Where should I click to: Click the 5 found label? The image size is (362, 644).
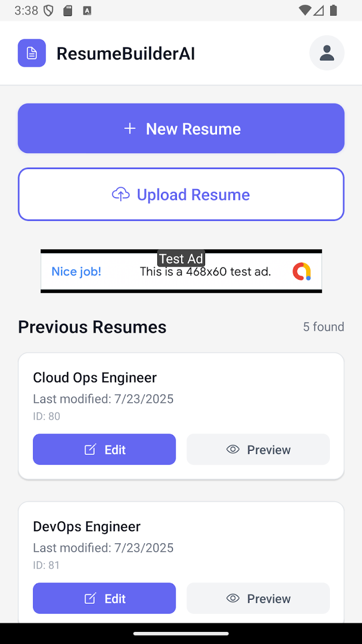coord(324,327)
